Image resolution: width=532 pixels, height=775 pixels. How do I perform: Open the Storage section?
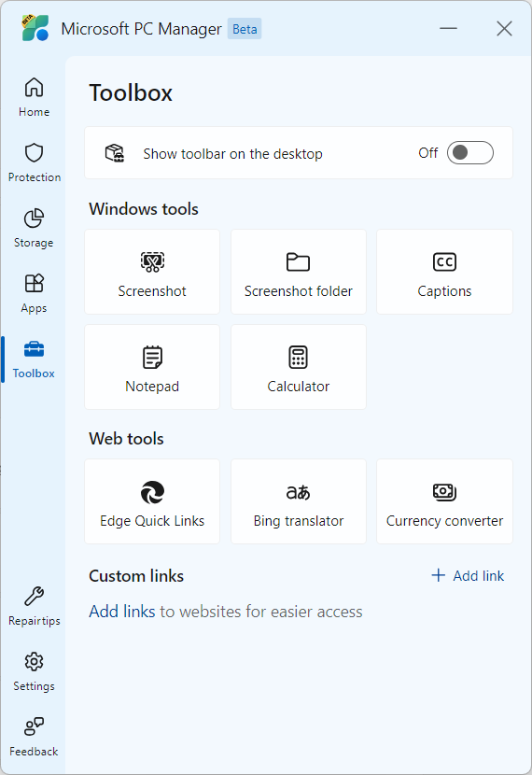coord(34,229)
